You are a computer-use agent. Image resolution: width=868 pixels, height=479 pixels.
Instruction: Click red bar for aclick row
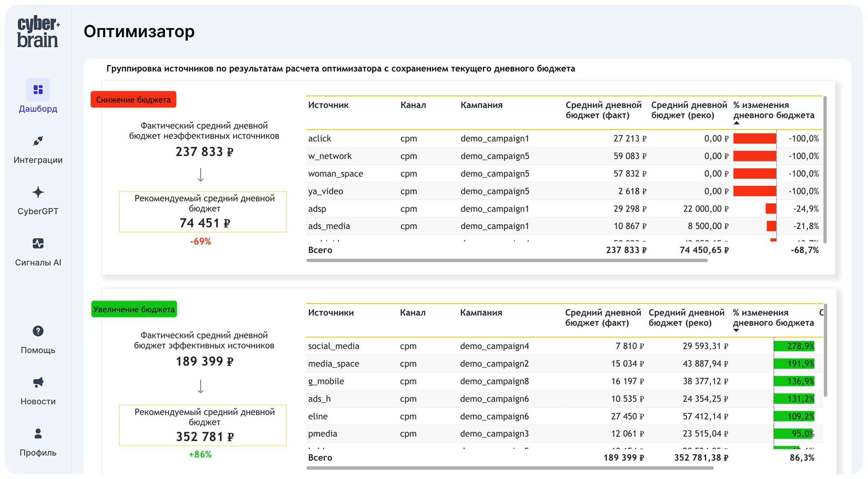754,139
